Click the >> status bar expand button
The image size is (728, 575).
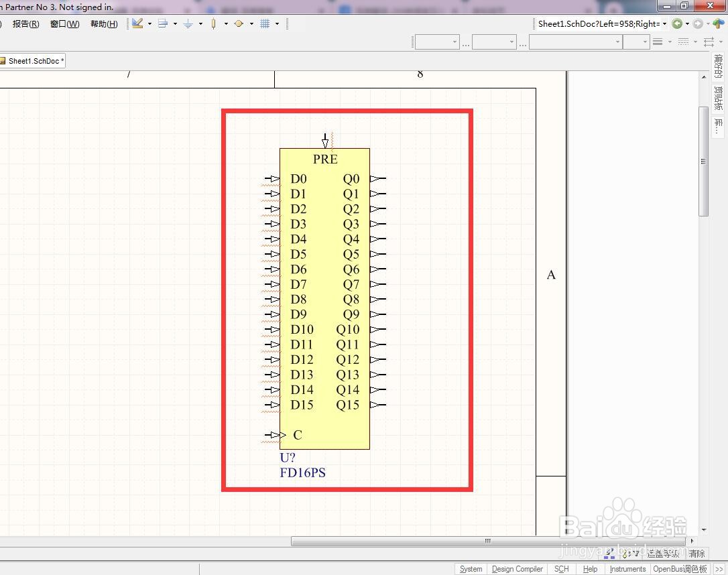tap(719, 569)
